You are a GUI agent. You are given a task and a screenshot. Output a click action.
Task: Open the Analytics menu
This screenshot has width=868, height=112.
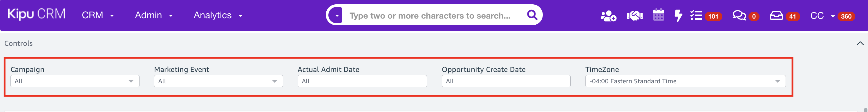click(x=218, y=15)
